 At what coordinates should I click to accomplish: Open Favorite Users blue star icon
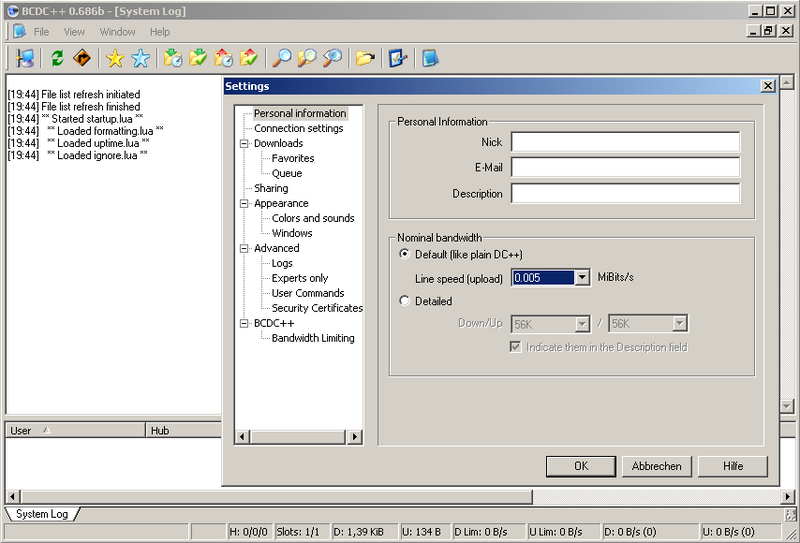pyautogui.click(x=140, y=58)
